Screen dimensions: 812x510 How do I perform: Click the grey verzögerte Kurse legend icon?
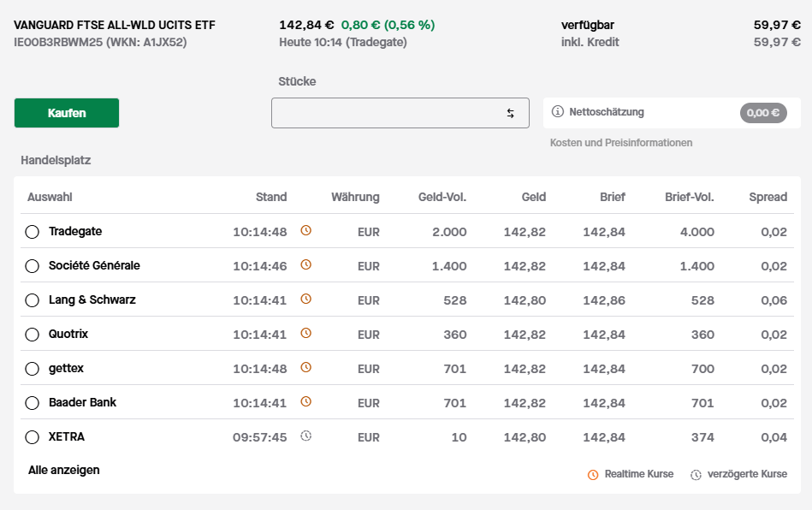[696, 475]
